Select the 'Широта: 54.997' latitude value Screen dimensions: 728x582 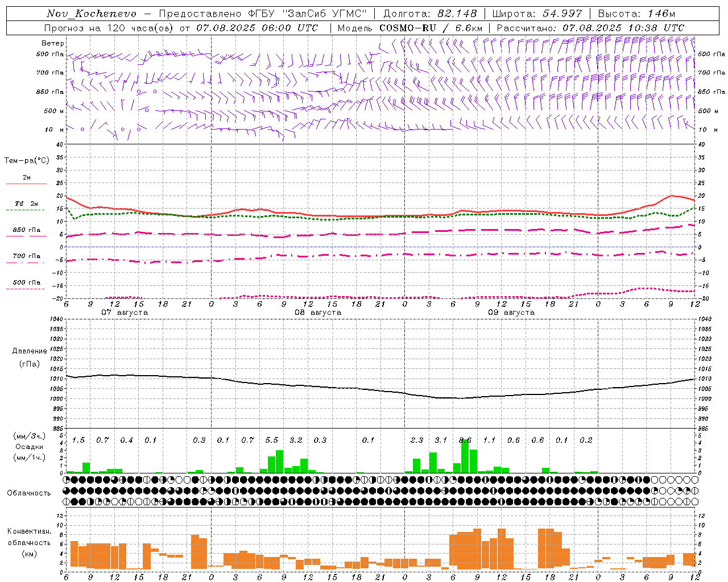click(537, 14)
